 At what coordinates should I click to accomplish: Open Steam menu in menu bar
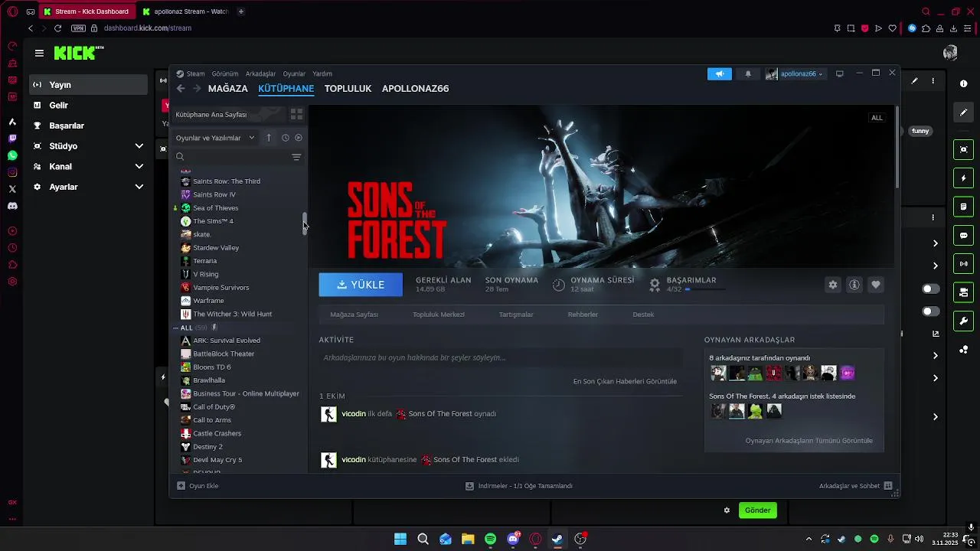pos(195,74)
